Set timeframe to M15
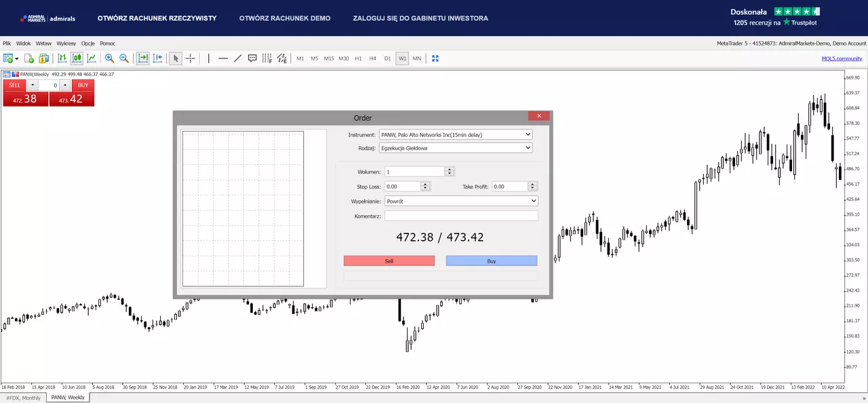Viewport: 868px width, 403px height. [329, 58]
